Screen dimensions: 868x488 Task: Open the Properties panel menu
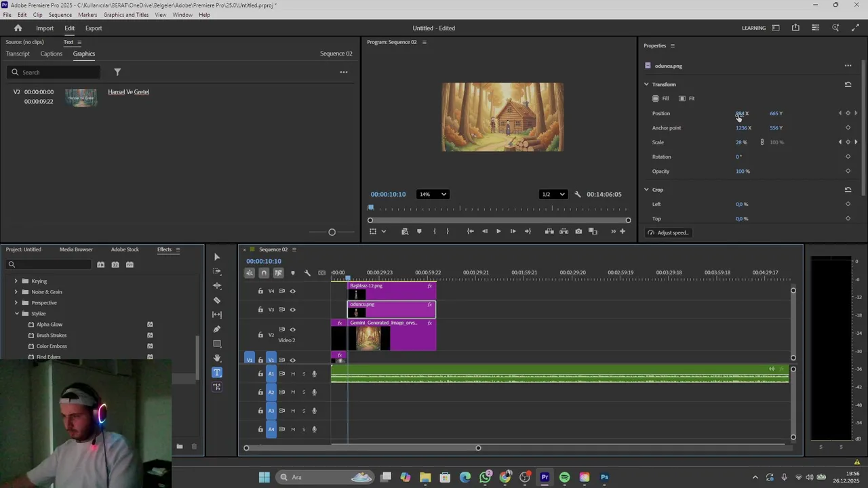pyautogui.click(x=673, y=46)
